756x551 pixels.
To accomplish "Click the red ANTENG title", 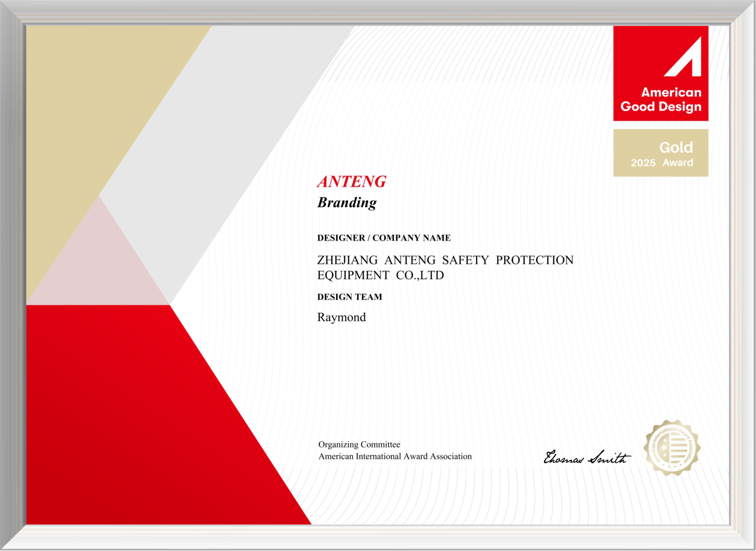I will [352, 182].
